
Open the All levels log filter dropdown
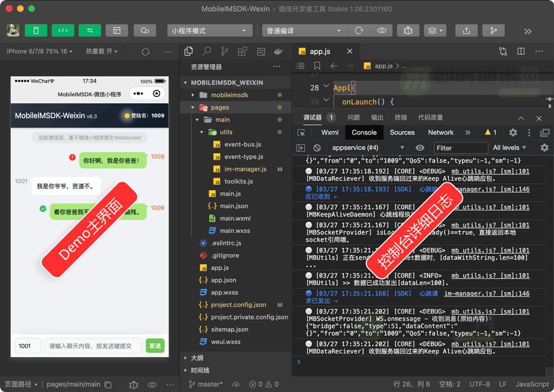tap(508, 147)
